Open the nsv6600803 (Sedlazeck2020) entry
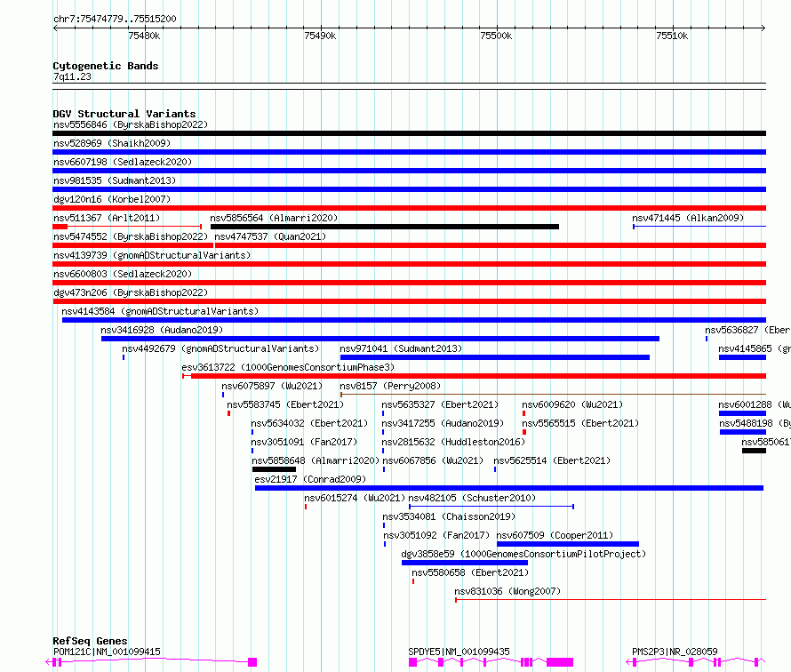The height and width of the screenshot is (672, 791). coord(123,274)
